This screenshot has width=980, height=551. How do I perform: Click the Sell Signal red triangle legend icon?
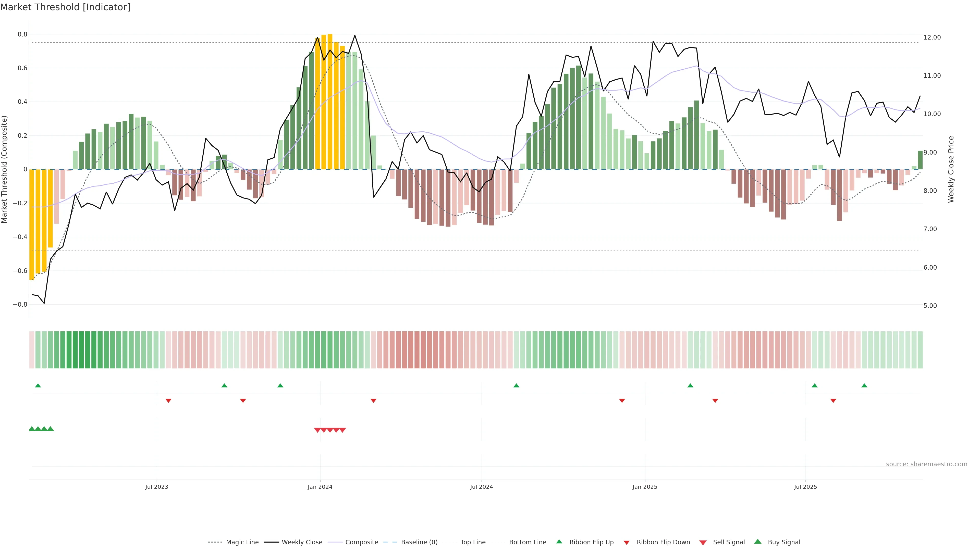click(703, 543)
